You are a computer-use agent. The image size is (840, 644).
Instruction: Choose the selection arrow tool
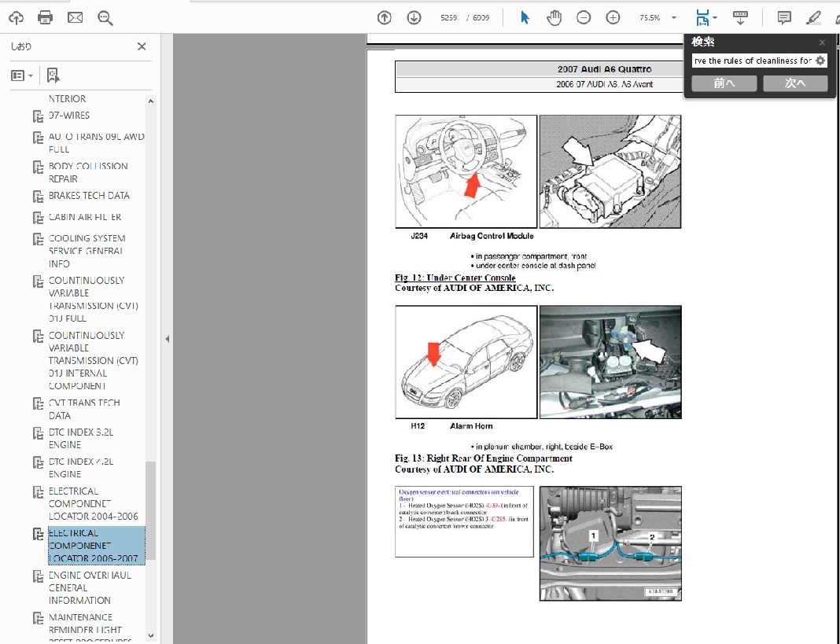tap(525, 17)
